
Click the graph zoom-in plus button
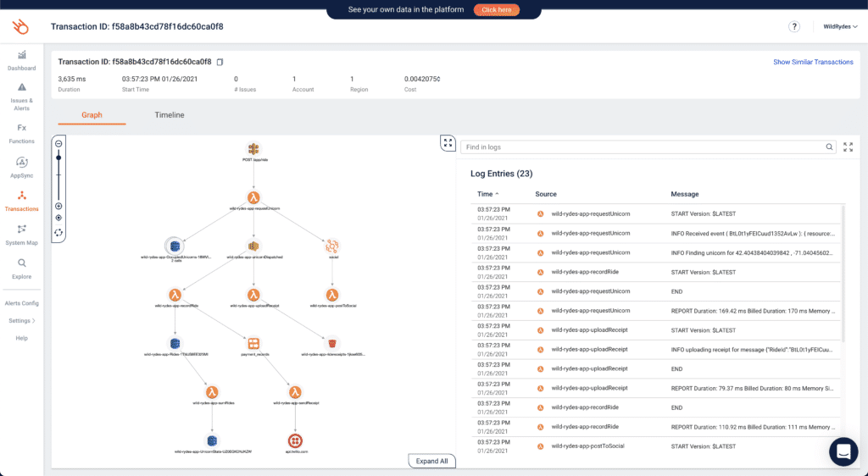point(58,206)
